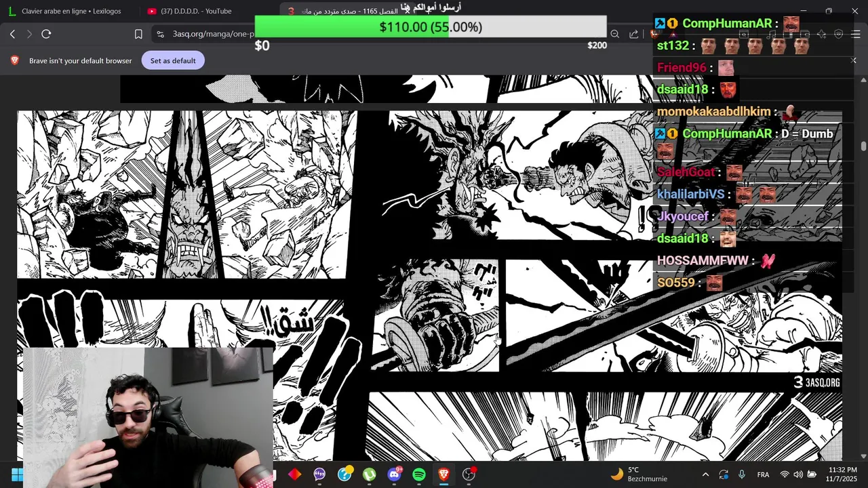
Task: Bookmark this page with the bookmark icon
Action: [138, 34]
